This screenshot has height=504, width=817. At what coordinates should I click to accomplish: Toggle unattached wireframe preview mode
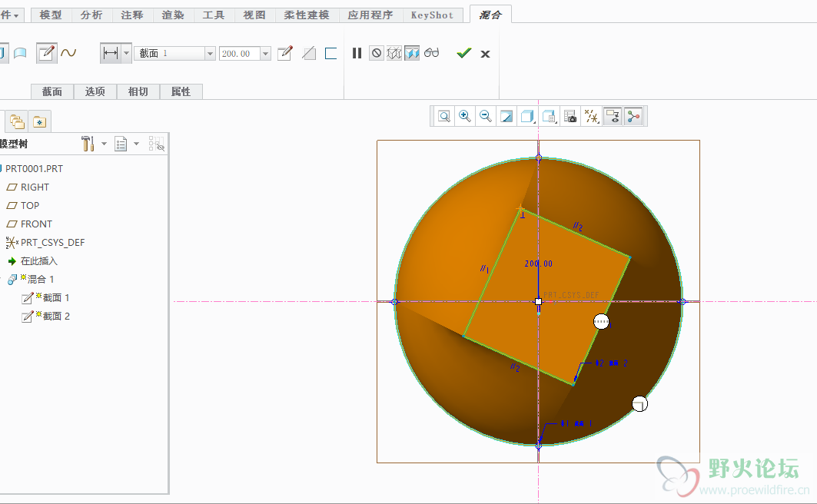click(x=394, y=53)
